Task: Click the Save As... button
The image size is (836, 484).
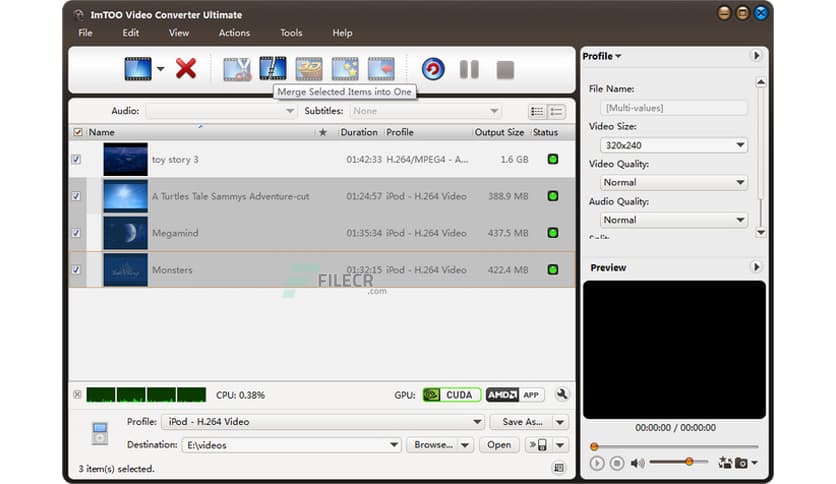Action: click(521, 422)
